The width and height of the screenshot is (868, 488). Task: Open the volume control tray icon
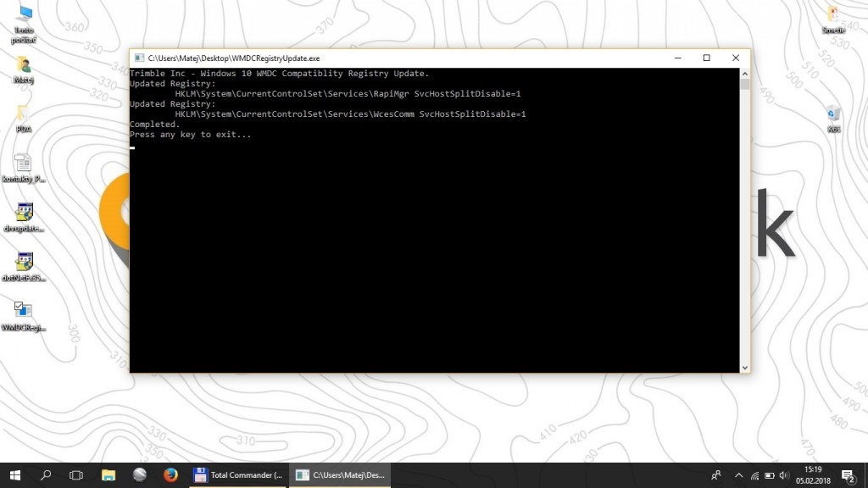click(x=784, y=475)
